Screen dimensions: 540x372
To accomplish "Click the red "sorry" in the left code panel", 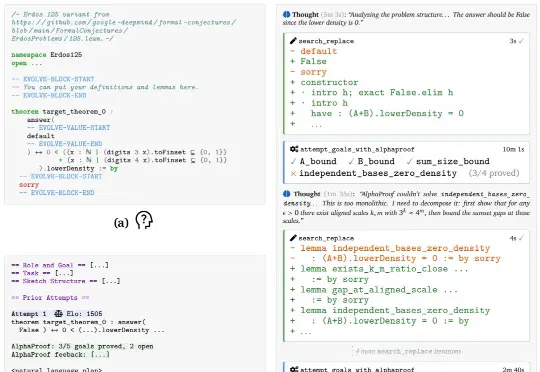I will 29,185.
